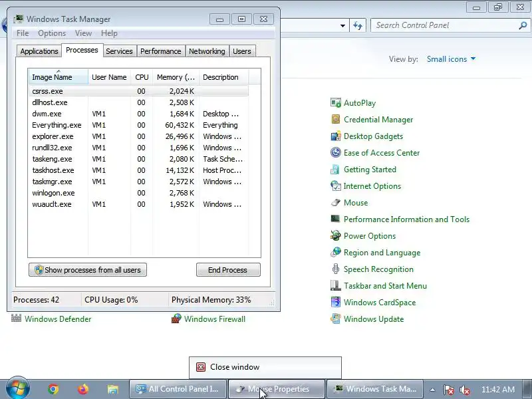Open the Help menu in Task Manager
The image size is (532, 399).
tap(109, 33)
